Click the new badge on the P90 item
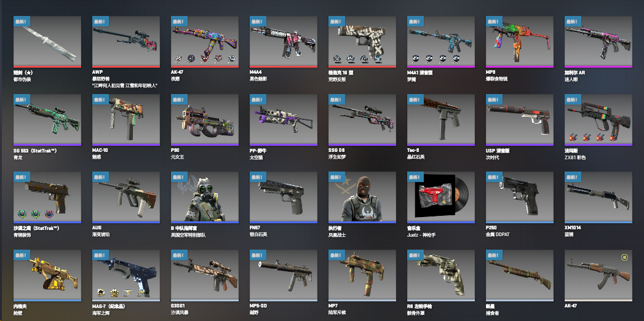 tap(180, 100)
